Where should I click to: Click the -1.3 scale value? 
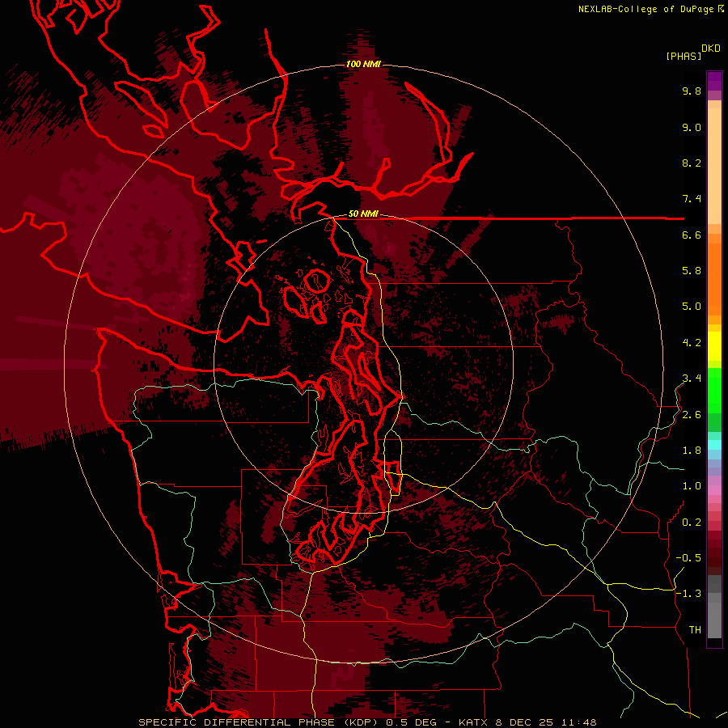pyautogui.click(x=688, y=594)
